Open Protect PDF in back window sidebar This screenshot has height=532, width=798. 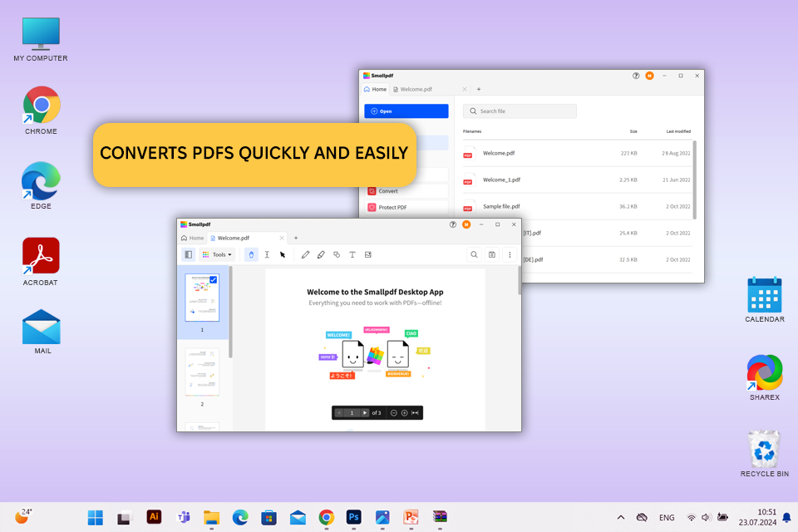pos(406,207)
